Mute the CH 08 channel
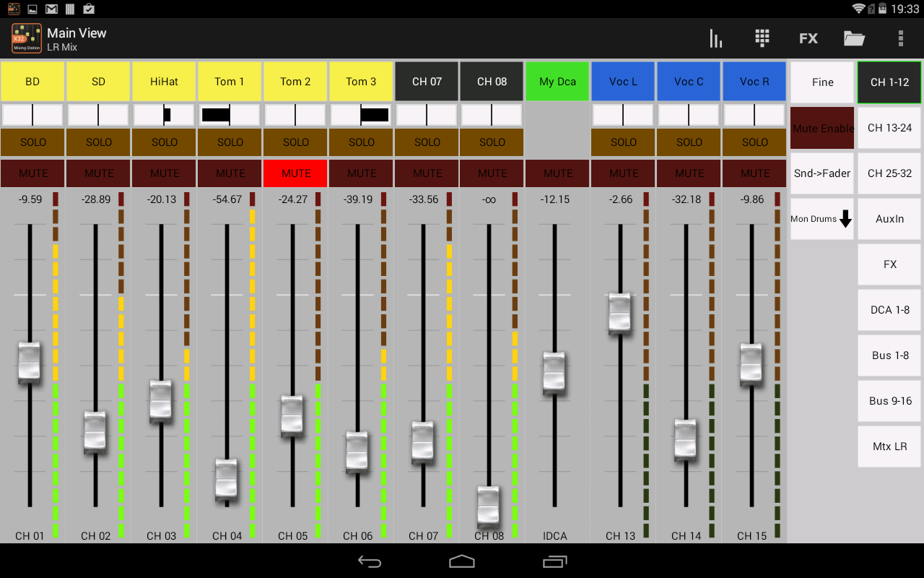 [492, 173]
